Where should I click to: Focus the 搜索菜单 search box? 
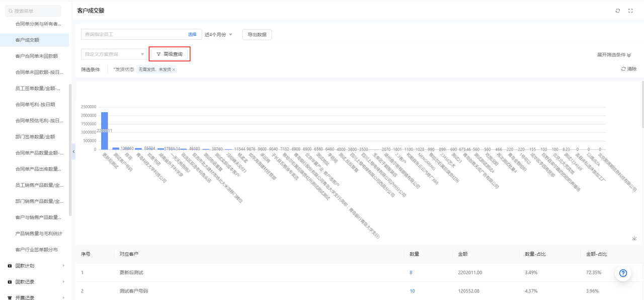(x=33, y=11)
